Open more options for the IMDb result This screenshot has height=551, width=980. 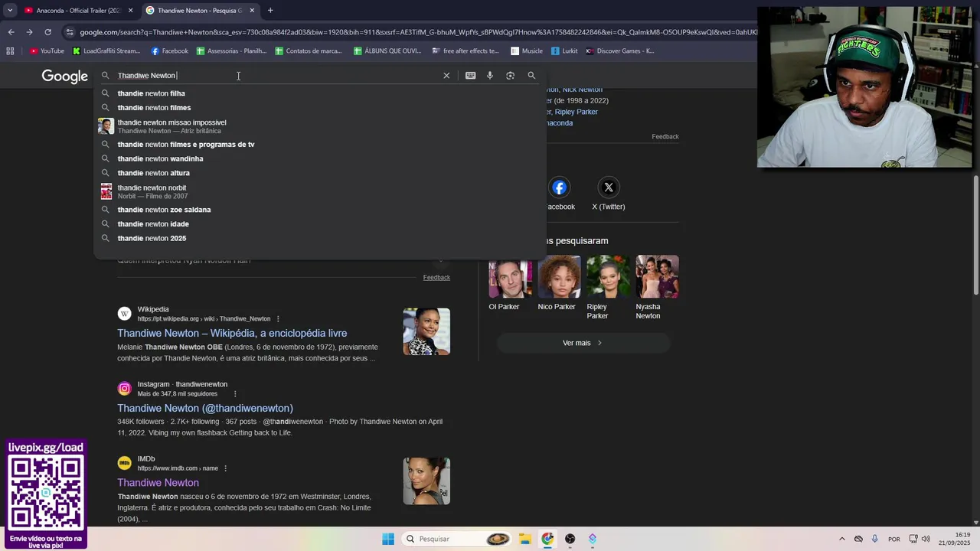pyautogui.click(x=225, y=468)
